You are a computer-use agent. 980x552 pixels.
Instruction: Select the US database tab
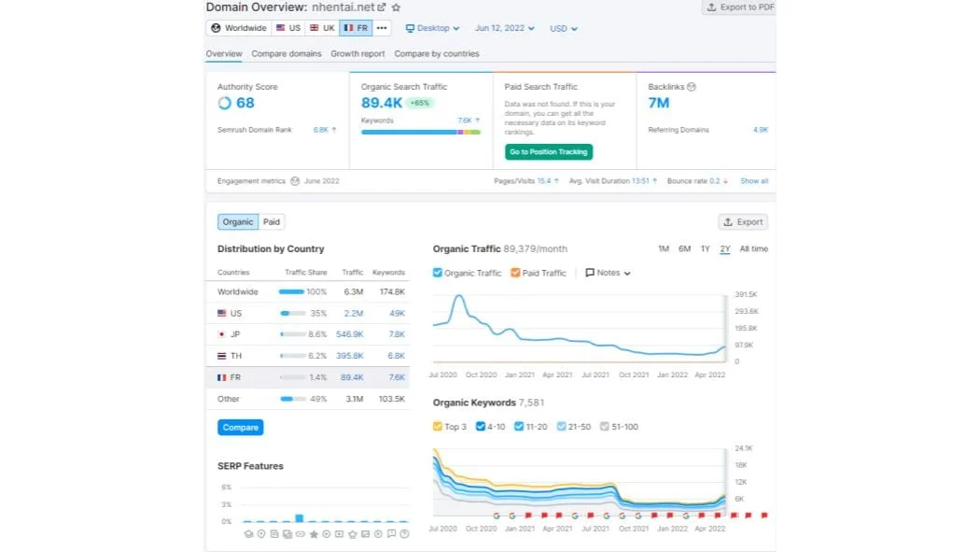coord(288,28)
